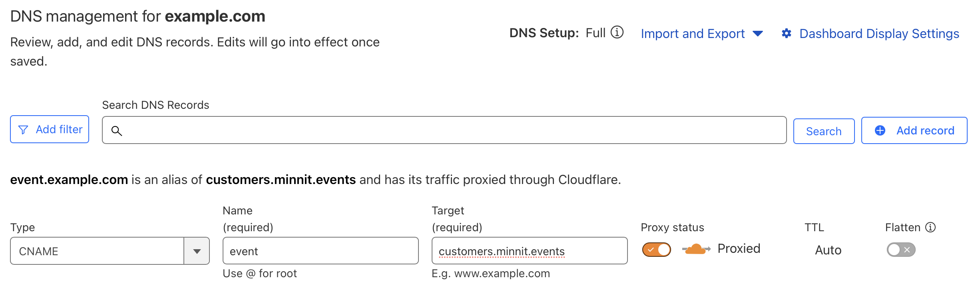Focus the Search DNS Records field

(x=452, y=130)
